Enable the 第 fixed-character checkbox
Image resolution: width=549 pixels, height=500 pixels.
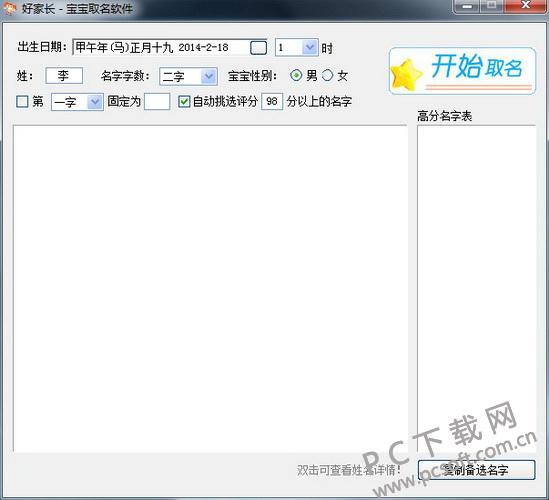(22, 102)
